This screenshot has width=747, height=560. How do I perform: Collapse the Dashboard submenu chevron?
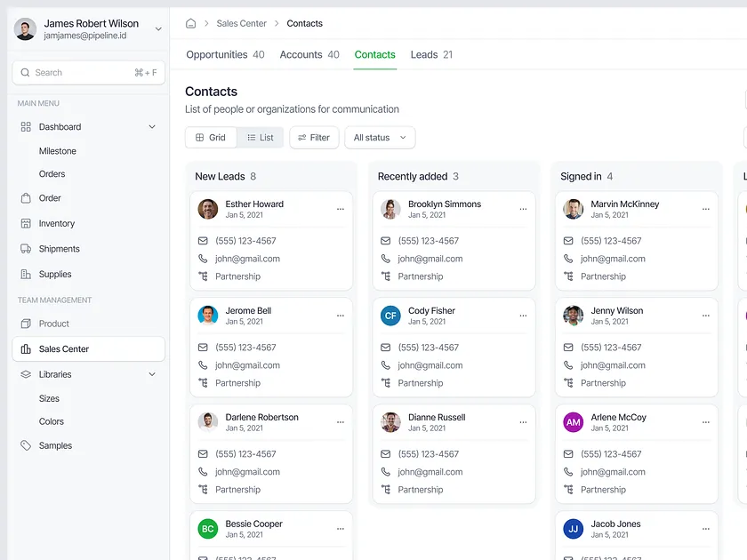[x=153, y=126]
